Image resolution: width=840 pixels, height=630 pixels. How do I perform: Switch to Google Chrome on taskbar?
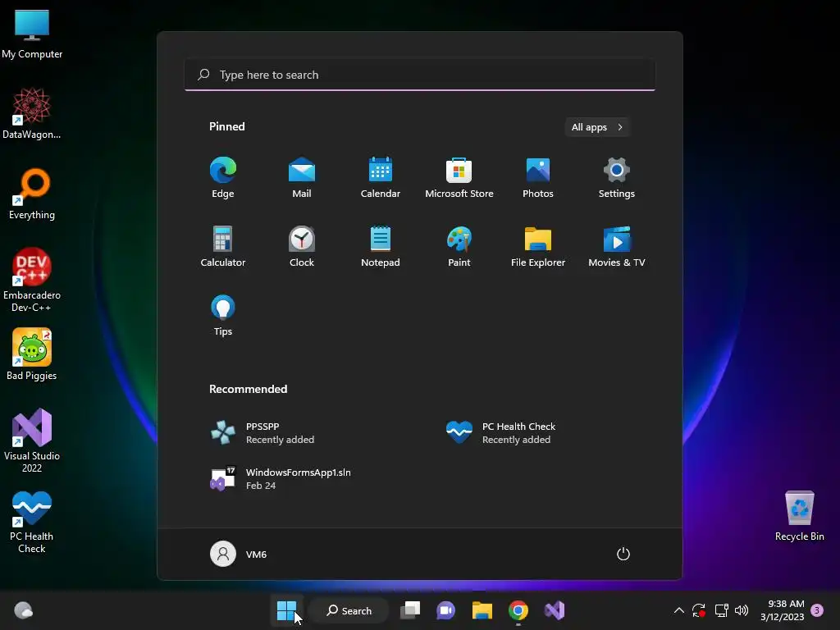[x=518, y=610]
